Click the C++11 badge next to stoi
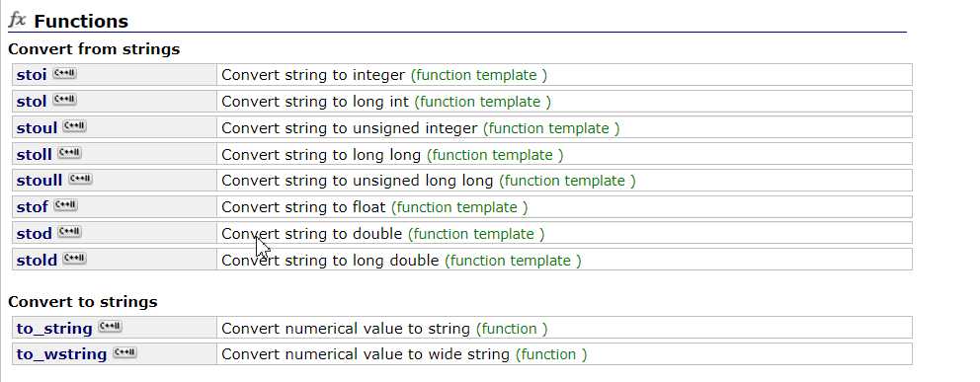Viewport: 980px width, 382px height. [x=64, y=74]
